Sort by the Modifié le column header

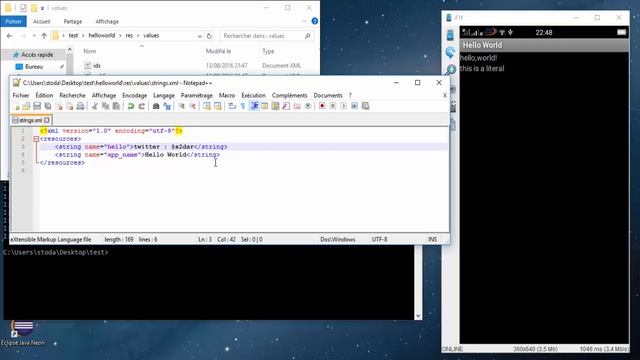(218, 51)
